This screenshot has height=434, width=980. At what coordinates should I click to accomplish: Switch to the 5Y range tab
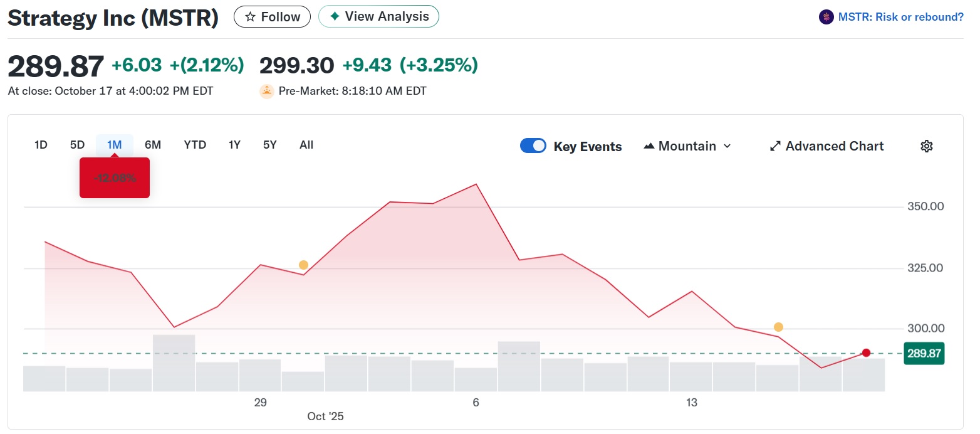pyautogui.click(x=270, y=145)
